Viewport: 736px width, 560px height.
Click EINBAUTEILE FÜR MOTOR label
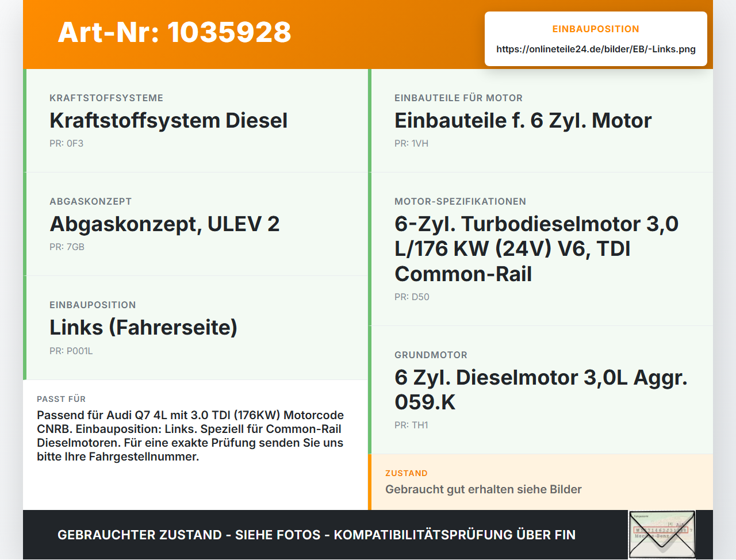click(x=458, y=98)
